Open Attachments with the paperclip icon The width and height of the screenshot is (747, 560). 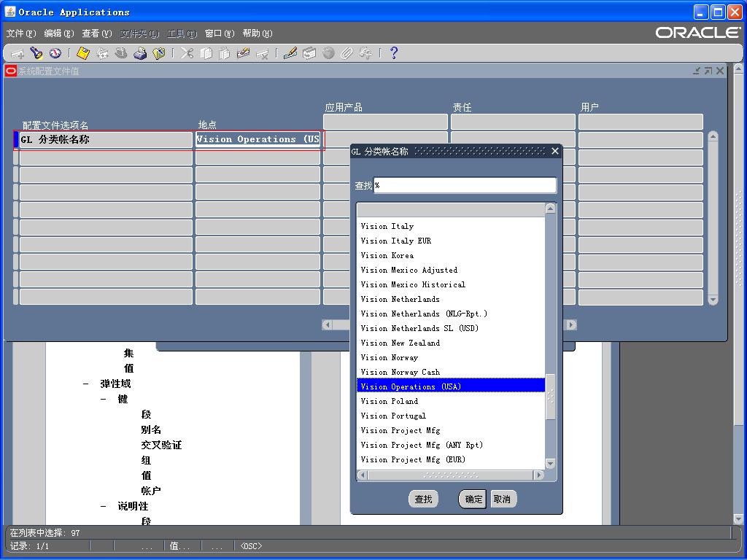(347, 53)
